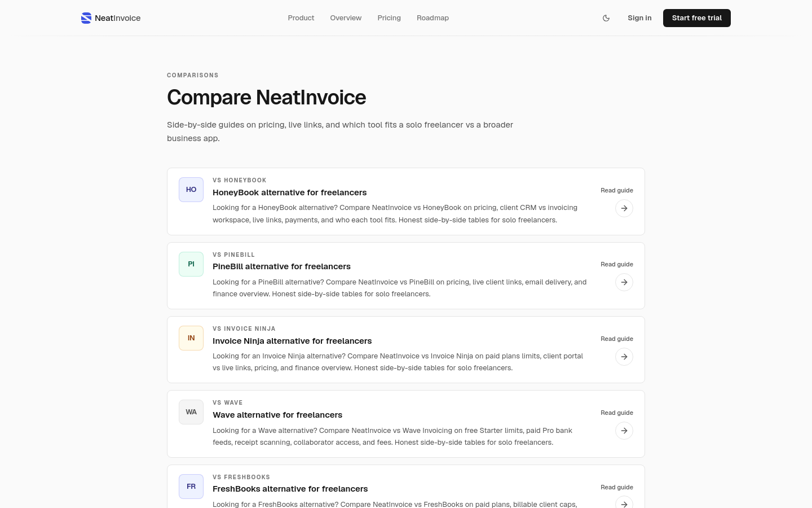
Task: Open the Invoice Ninja guide arrow button
Action: (624, 357)
